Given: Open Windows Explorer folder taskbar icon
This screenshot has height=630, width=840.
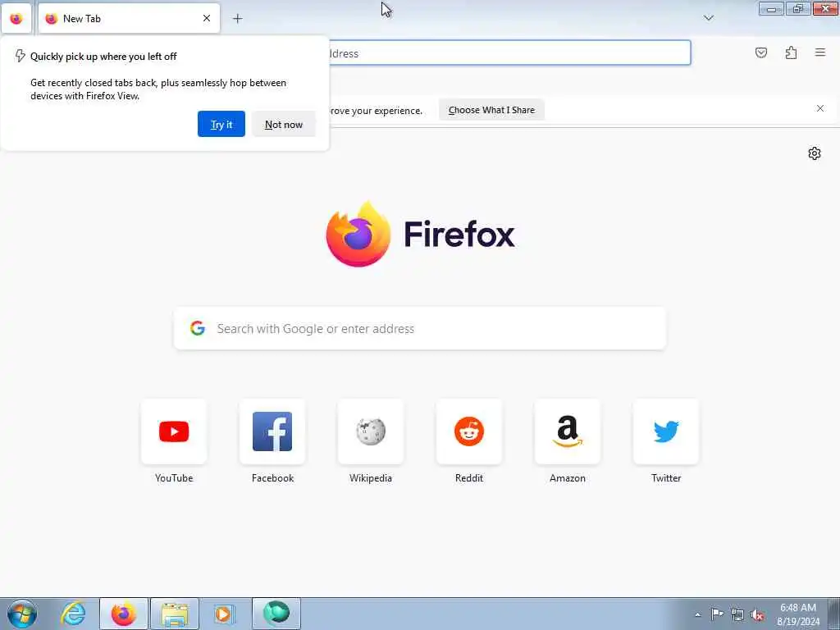Looking at the screenshot, I should coord(175,614).
